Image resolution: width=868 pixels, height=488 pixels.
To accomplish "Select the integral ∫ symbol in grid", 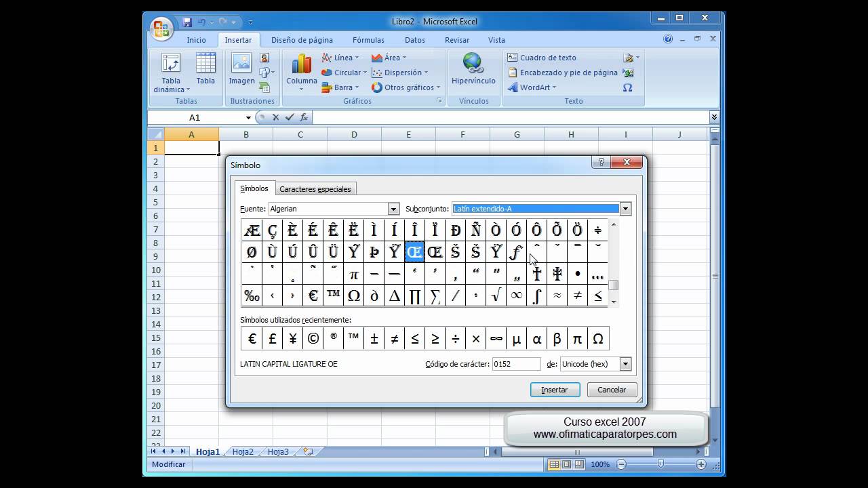I will coord(536,296).
